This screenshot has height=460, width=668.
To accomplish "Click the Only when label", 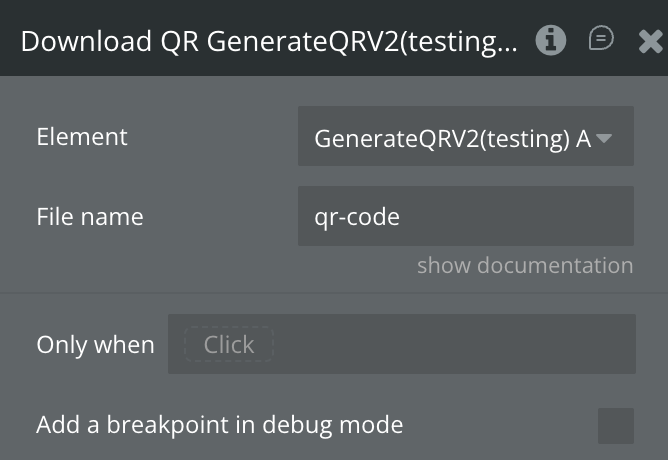I will (x=95, y=345).
